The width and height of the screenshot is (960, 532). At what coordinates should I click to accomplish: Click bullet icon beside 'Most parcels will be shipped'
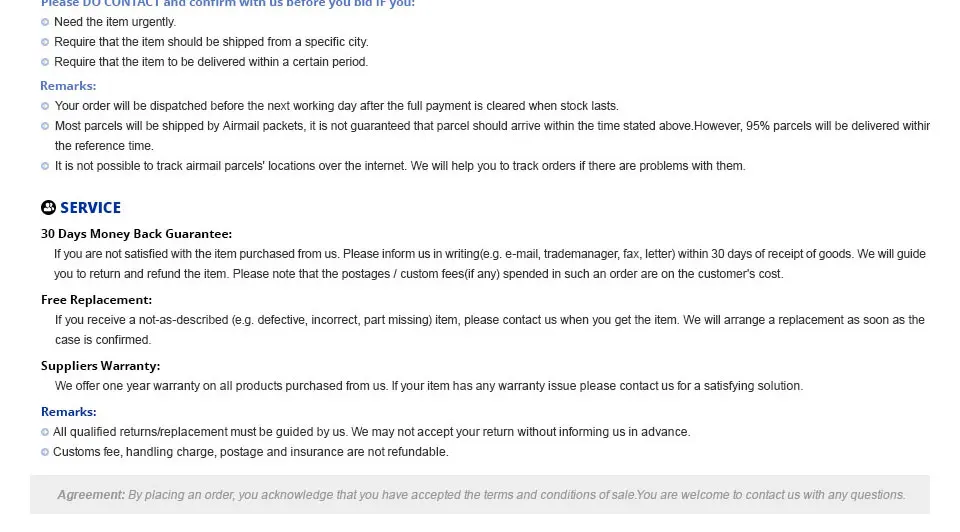click(45, 126)
